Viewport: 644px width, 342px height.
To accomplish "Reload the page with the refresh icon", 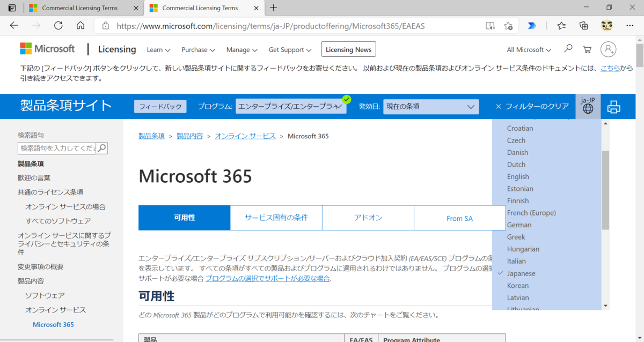I will (x=58, y=25).
